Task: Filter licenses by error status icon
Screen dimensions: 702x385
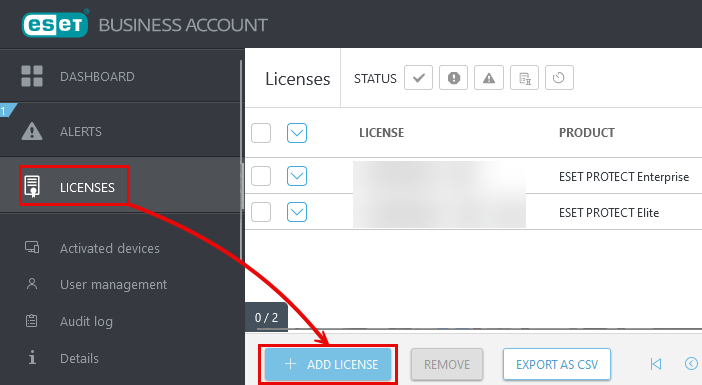Action: [454, 78]
